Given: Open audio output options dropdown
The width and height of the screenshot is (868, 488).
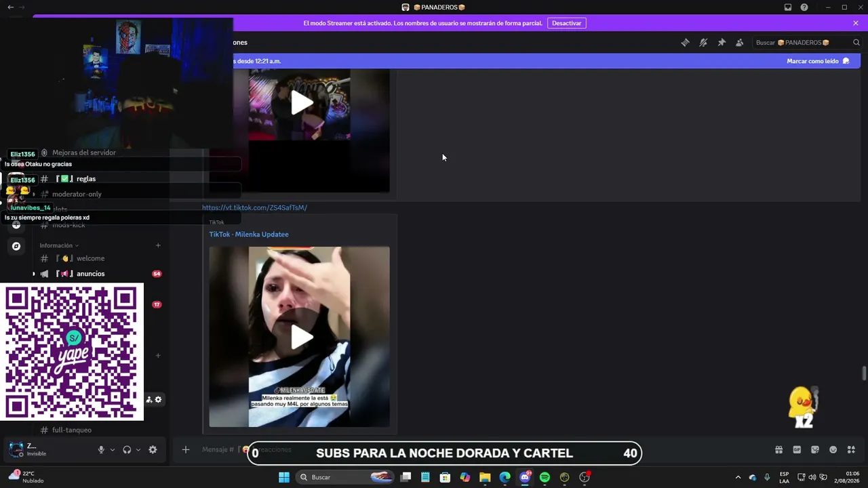Looking at the screenshot, I should click(x=138, y=449).
